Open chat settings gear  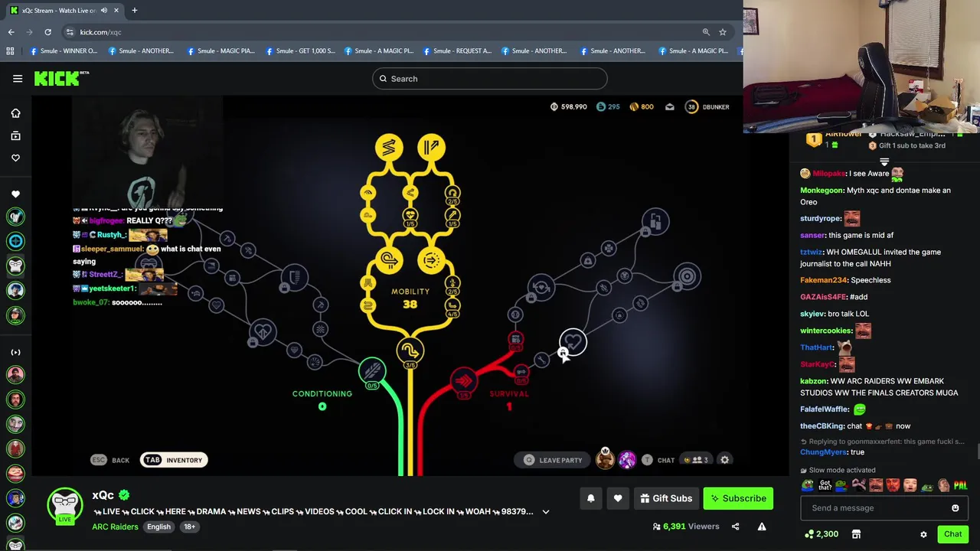coord(923,534)
